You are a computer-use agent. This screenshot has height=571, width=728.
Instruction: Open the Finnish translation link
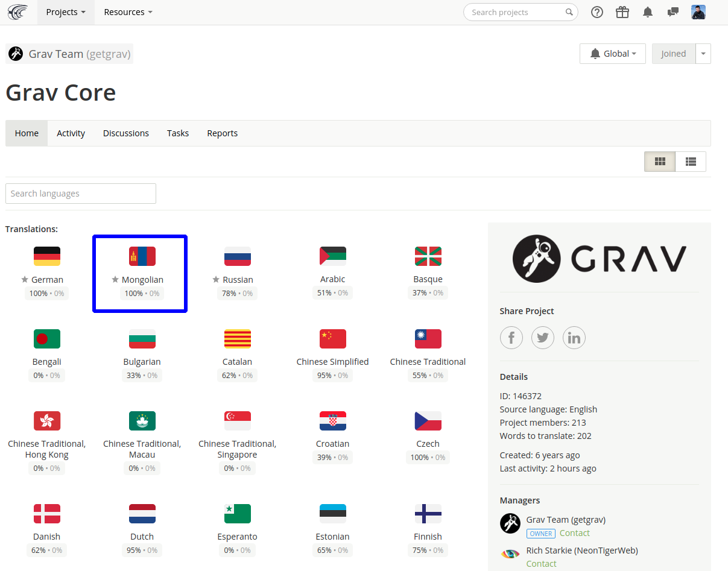pos(428,537)
